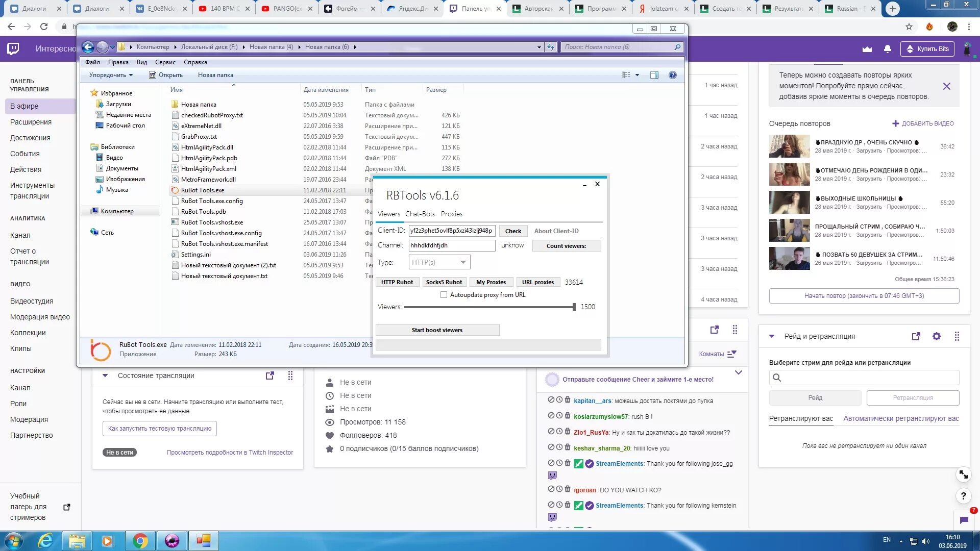Viewport: 980px width, 551px height.
Task: Open Raid panel settings gear
Action: [x=937, y=336]
